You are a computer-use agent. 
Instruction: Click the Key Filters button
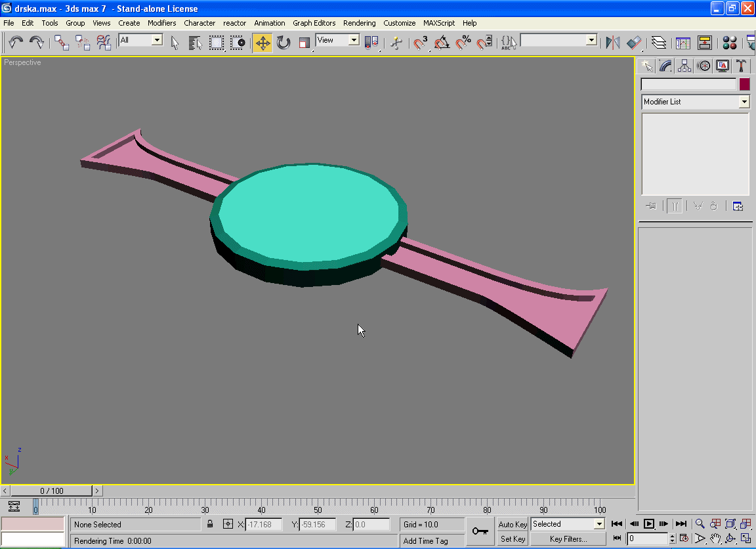(568, 539)
